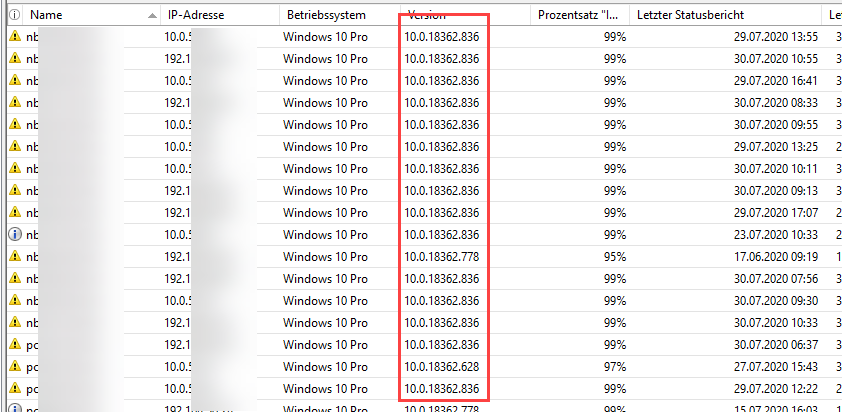
Task: Sort by the Prozentsatz column header
Action: [579, 15]
